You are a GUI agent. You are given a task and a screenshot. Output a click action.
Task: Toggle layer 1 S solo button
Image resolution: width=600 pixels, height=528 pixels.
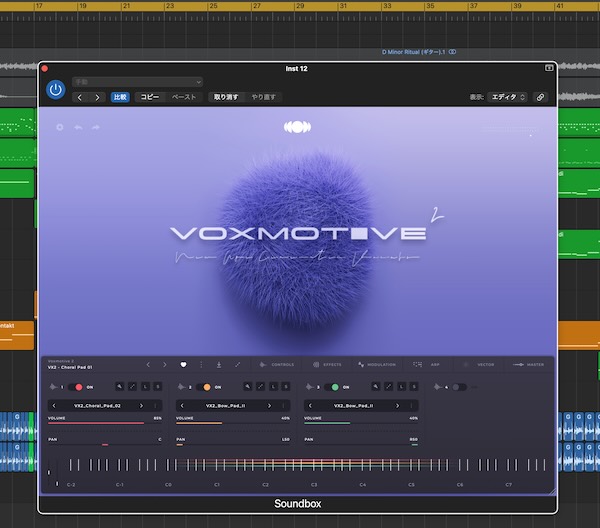point(157,387)
